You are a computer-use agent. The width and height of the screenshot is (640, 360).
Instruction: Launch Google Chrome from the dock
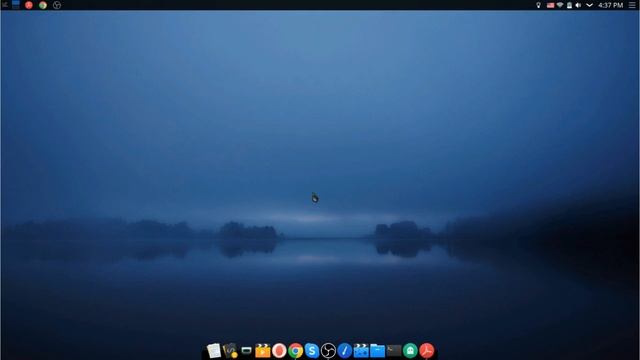296,351
